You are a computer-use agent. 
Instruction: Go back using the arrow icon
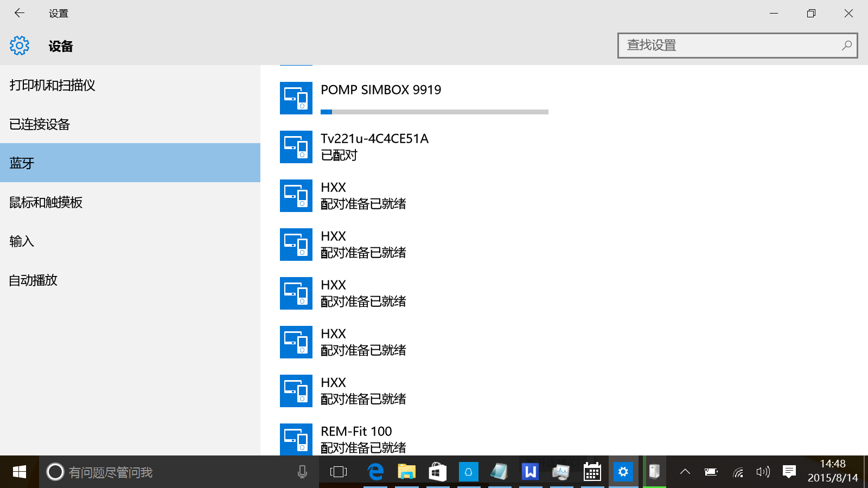[20, 13]
